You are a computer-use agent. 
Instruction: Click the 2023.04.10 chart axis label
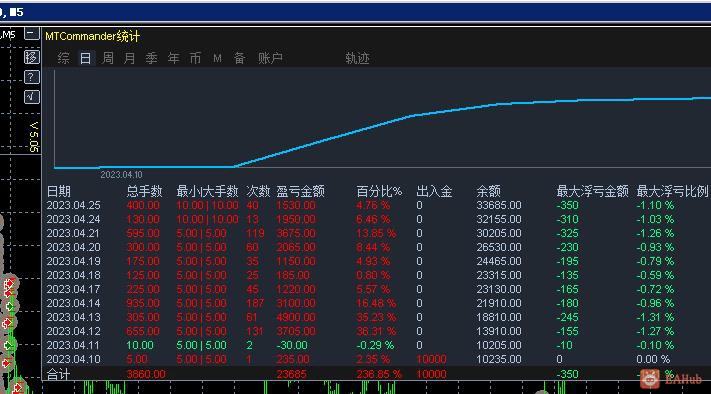point(121,175)
